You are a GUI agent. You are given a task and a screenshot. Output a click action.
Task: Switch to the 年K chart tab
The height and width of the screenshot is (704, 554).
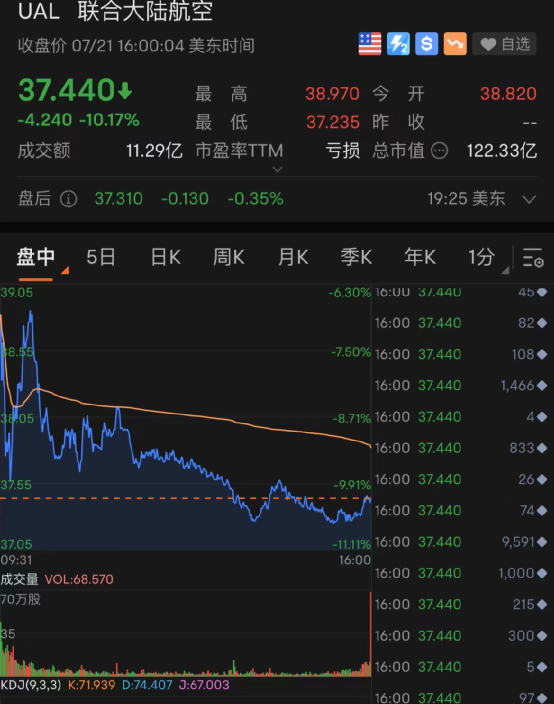click(x=420, y=257)
